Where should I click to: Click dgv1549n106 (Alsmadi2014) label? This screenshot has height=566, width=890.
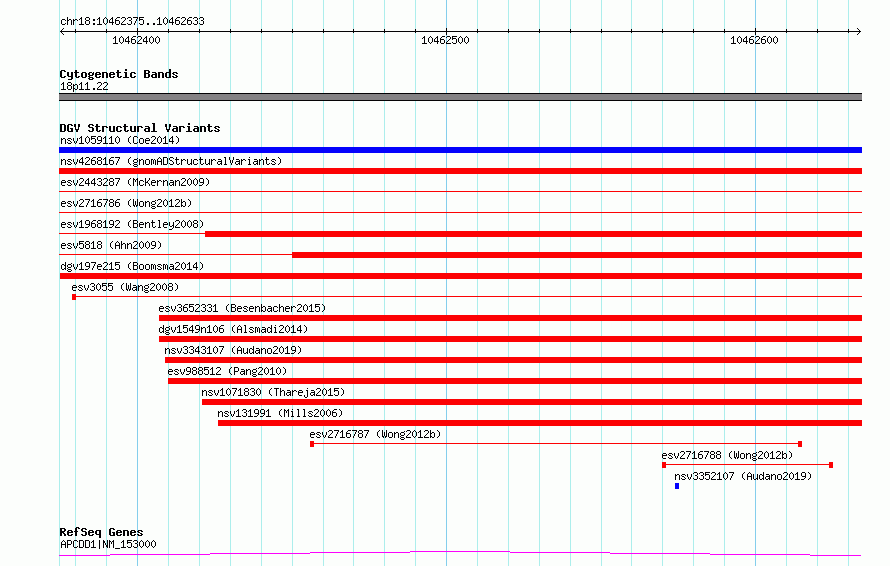(233, 329)
